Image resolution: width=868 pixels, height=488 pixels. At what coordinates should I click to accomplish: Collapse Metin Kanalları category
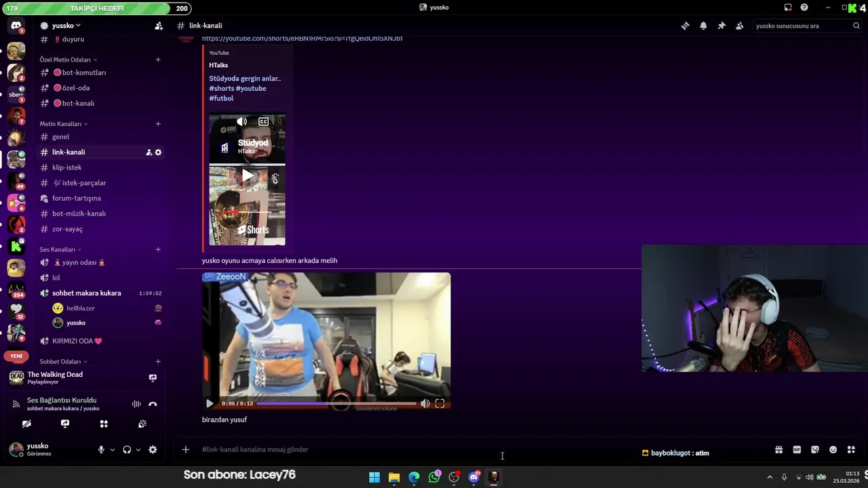click(64, 124)
